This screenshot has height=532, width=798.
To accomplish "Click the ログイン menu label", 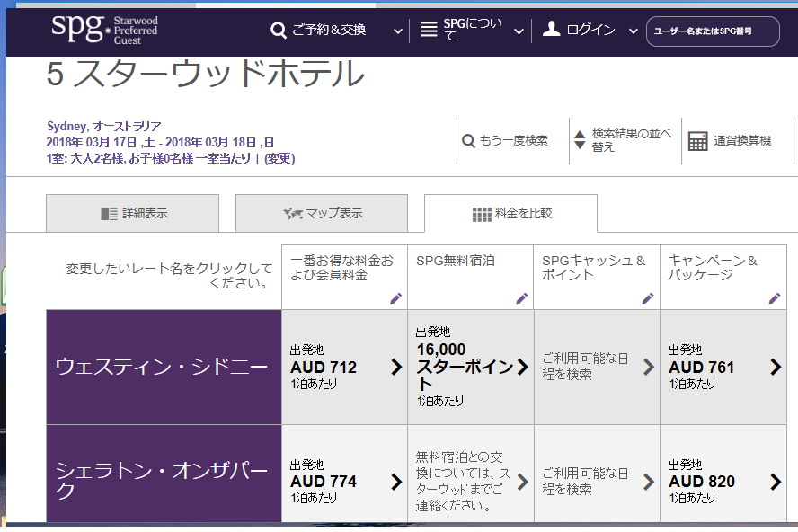I will pyautogui.click(x=590, y=30).
